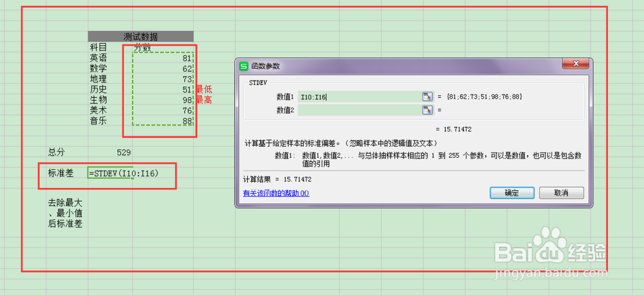Select the 地理 cell
The height and width of the screenshot is (295, 644).
point(110,79)
